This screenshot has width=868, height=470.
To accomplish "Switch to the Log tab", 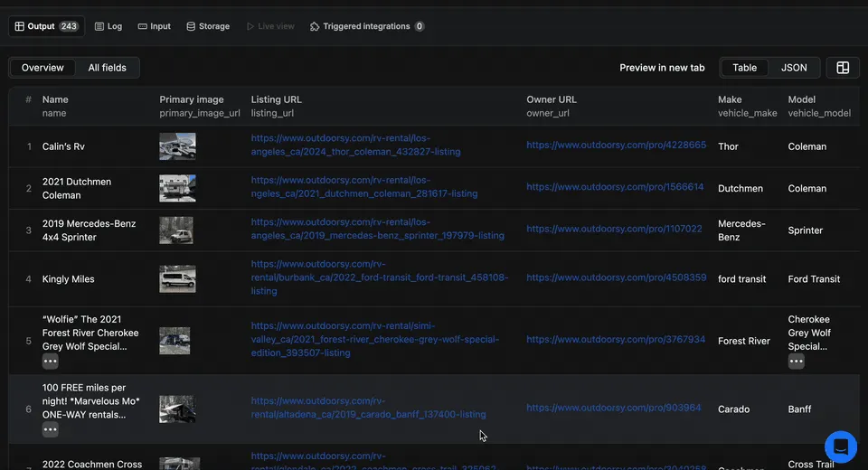I will click(x=108, y=26).
